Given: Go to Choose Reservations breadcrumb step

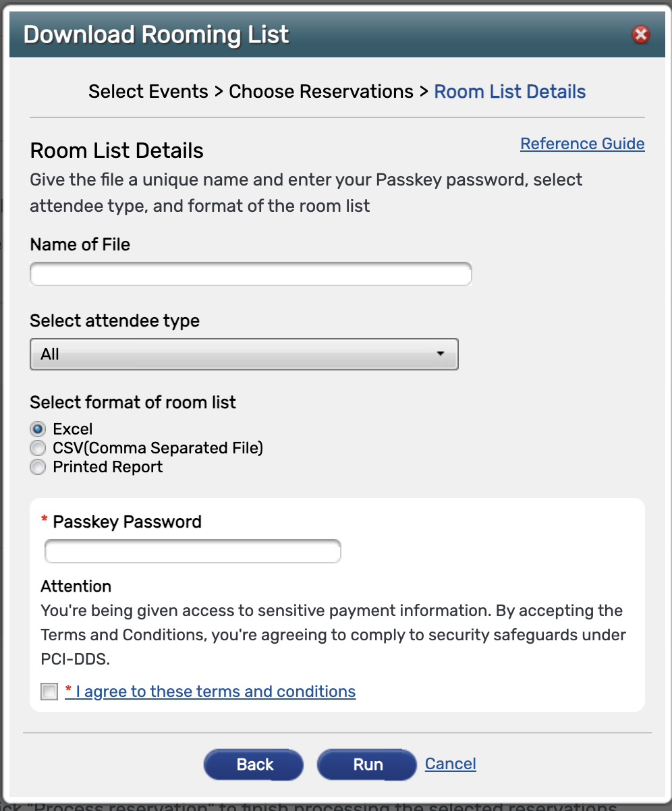Looking at the screenshot, I should click(321, 92).
